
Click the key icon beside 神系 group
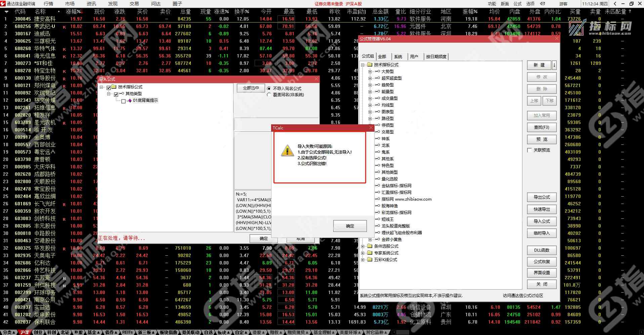click(377, 138)
